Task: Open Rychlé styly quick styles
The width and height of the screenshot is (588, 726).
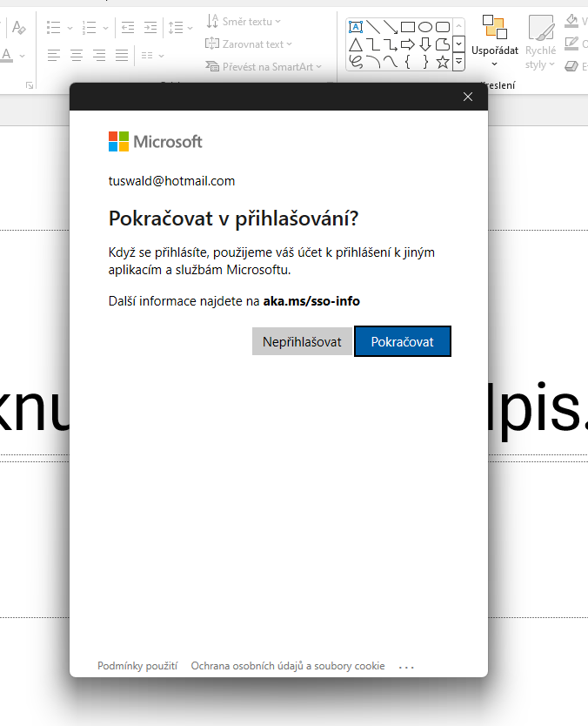Action: pyautogui.click(x=540, y=42)
